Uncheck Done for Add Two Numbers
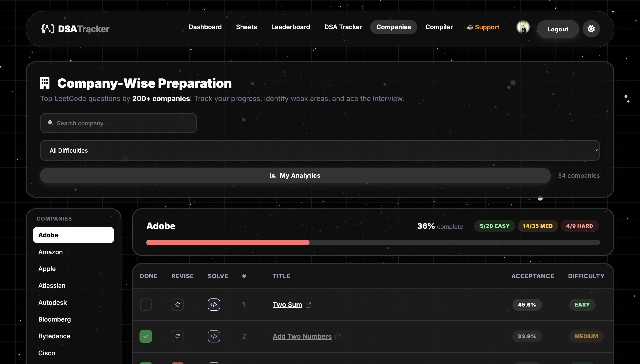 point(146,336)
